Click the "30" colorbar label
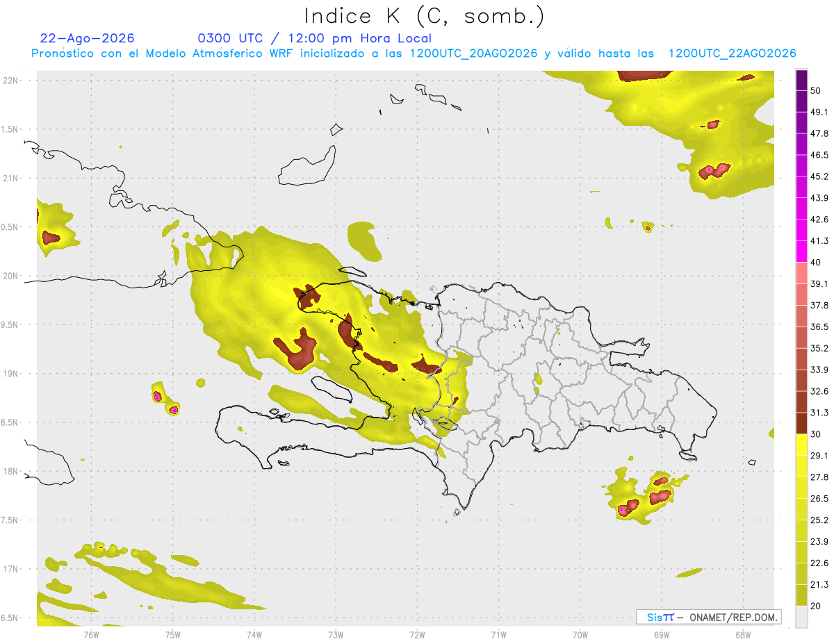834x644 pixels. [816, 434]
